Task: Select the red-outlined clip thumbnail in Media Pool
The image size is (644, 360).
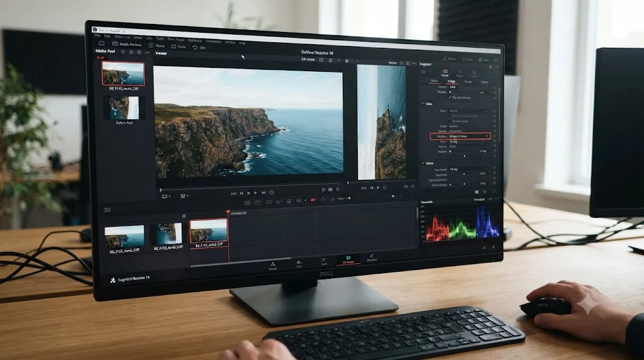Action: click(x=123, y=74)
